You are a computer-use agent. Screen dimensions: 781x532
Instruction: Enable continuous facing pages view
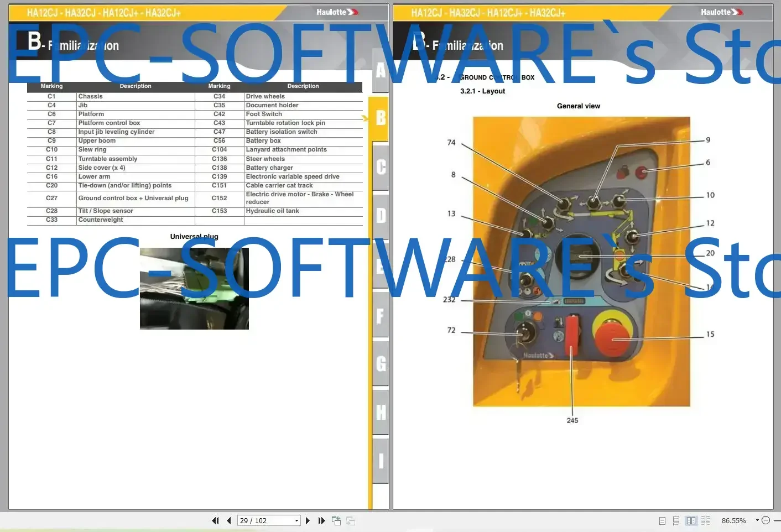tap(705, 520)
